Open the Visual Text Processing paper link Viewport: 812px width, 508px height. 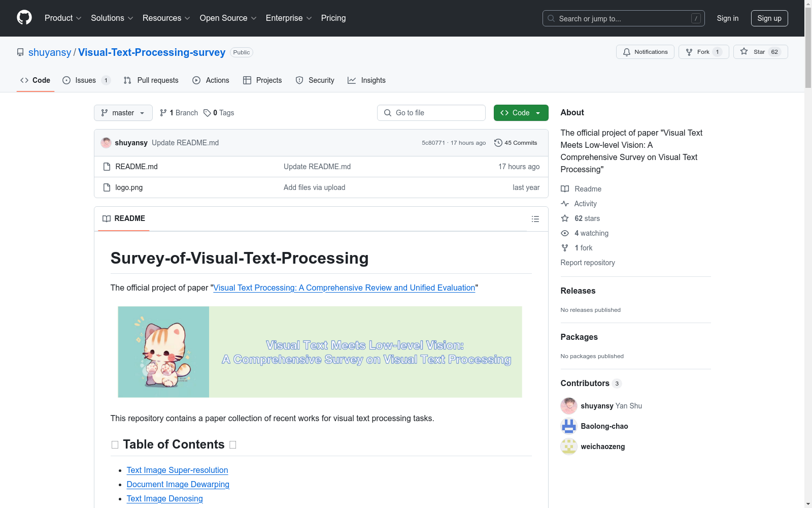344,288
